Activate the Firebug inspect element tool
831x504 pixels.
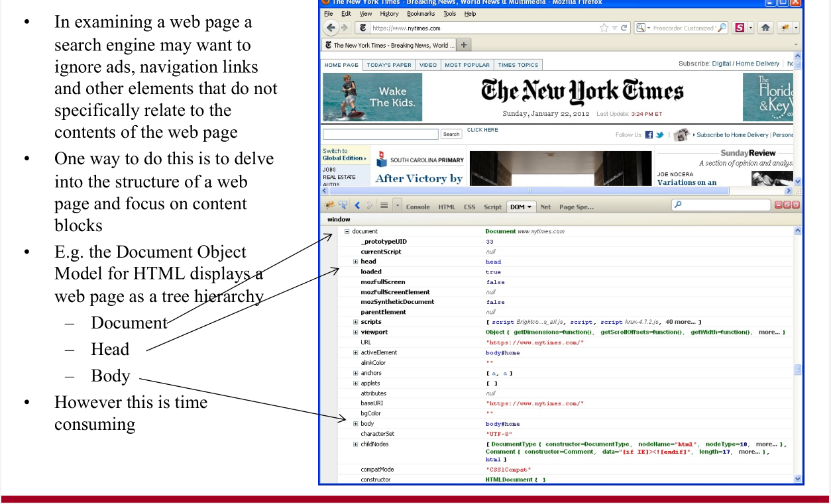343,206
